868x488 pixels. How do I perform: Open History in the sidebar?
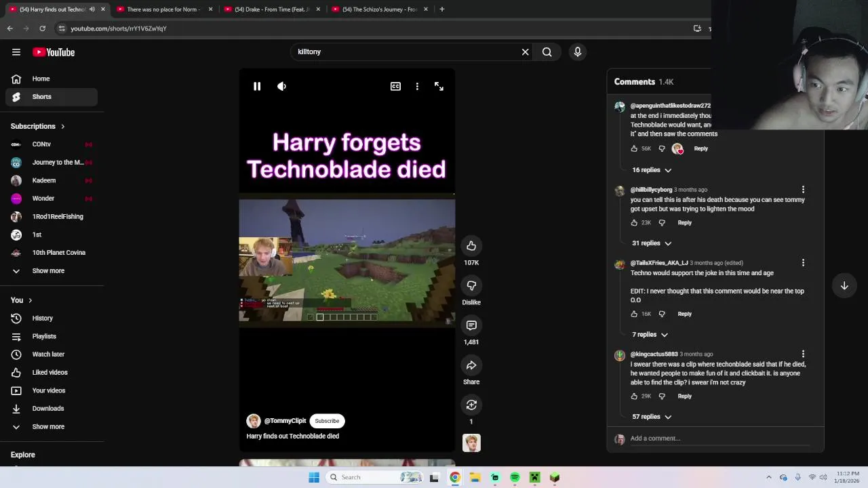point(52,319)
